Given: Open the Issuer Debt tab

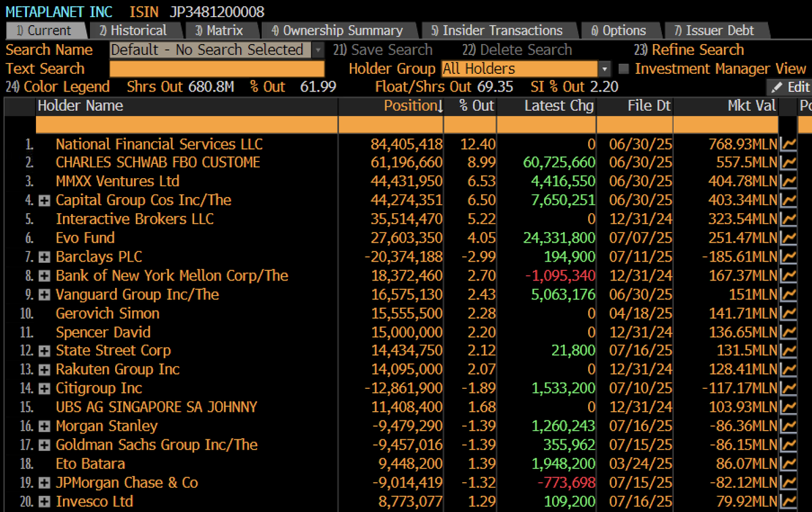Looking at the screenshot, I should [x=719, y=30].
